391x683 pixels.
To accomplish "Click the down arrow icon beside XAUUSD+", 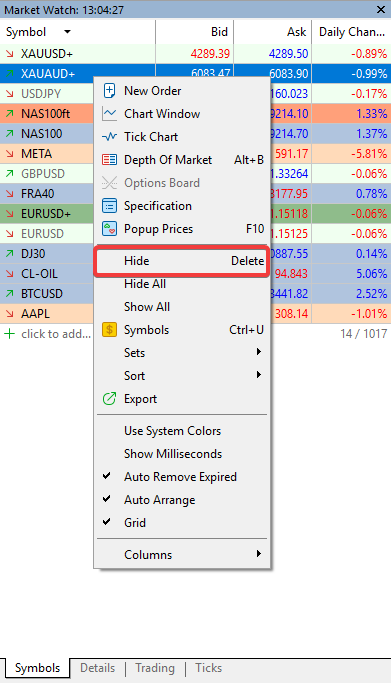I will (10, 54).
